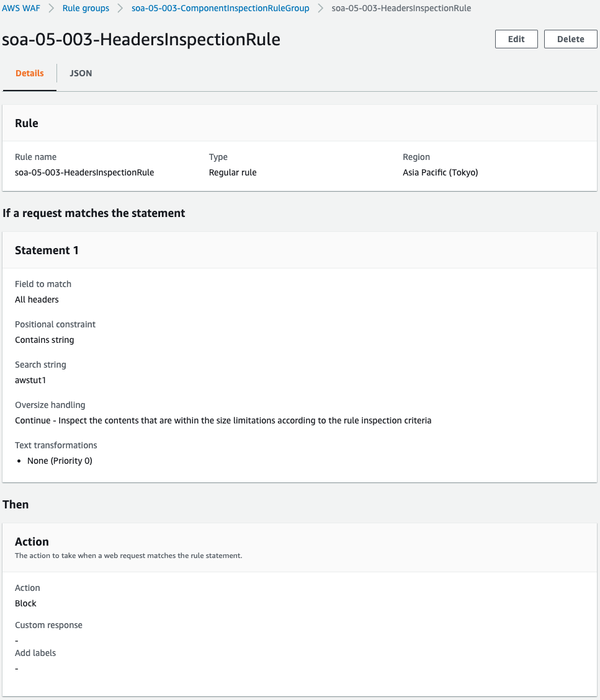The image size is (600, 700).
Task: Navigate to Rule groups via breadcrumb
Action: click(x=85, y=8)
